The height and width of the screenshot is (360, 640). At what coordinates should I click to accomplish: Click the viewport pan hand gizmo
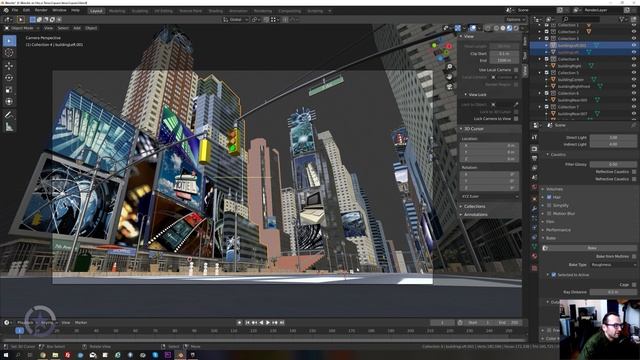coord(449,77)
